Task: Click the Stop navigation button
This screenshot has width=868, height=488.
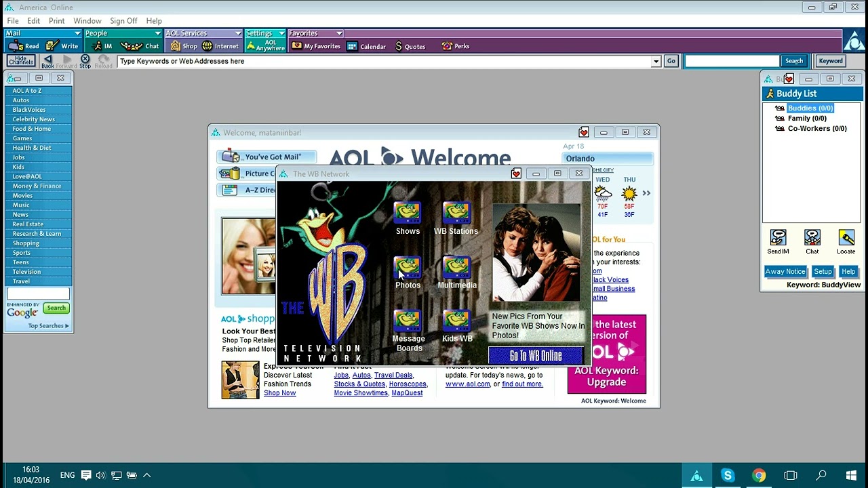Action: pyautogui.click(x=85, y=61)
